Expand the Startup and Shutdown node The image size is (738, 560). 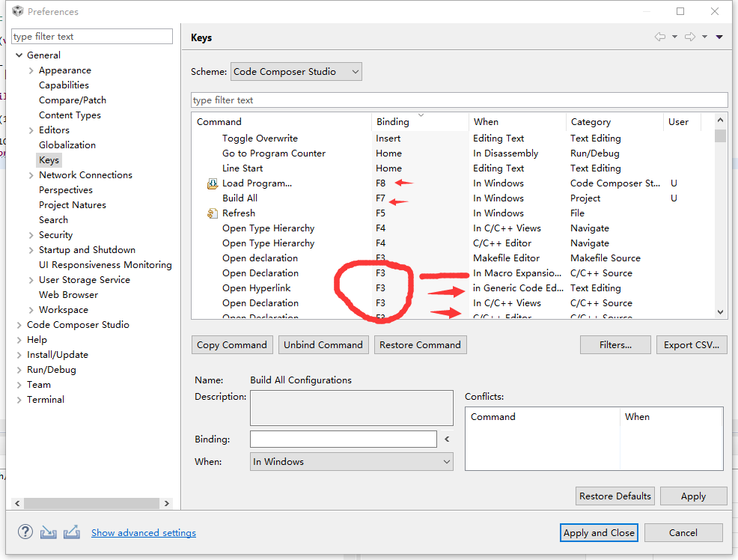pyautogui.click(x=31, y=250)
